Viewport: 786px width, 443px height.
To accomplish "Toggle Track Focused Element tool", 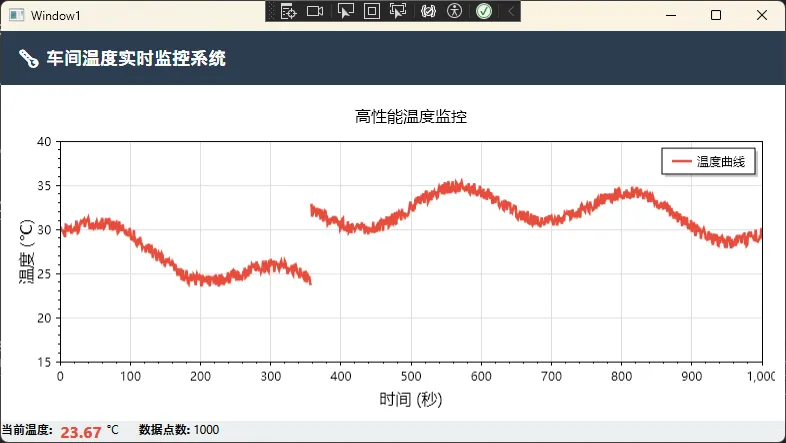I will (x=398, y=11).
